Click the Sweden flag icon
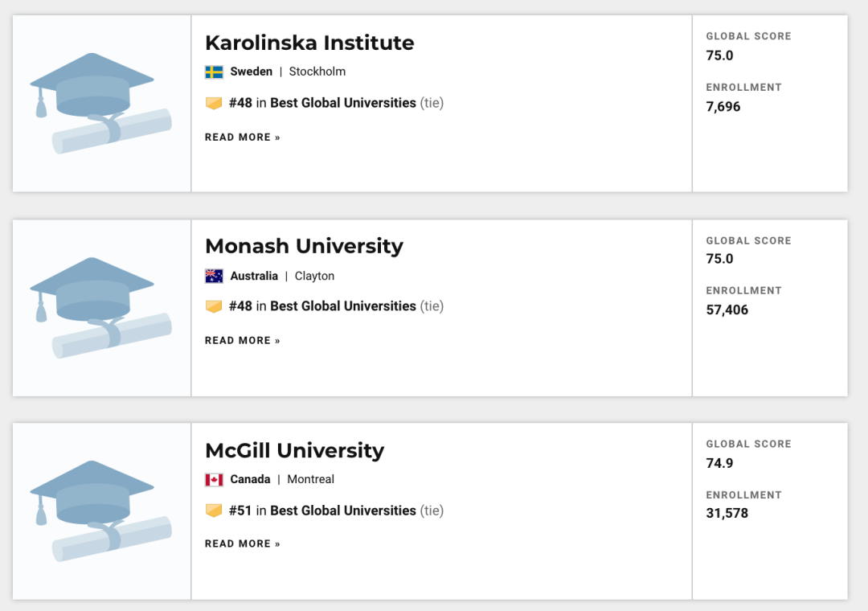This screenshot has width=868, height=611. (214, 72)
